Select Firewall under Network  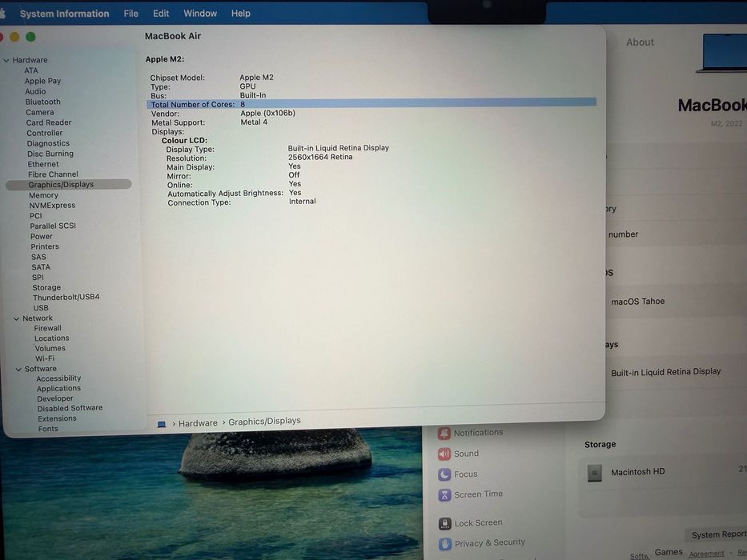[x=48, y=328]
